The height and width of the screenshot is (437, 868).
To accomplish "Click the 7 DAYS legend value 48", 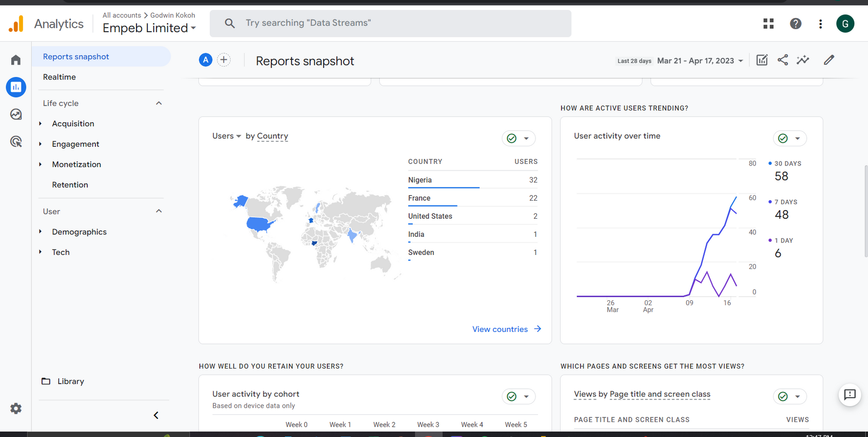I will pyautogui.click(x=782, y=215).
